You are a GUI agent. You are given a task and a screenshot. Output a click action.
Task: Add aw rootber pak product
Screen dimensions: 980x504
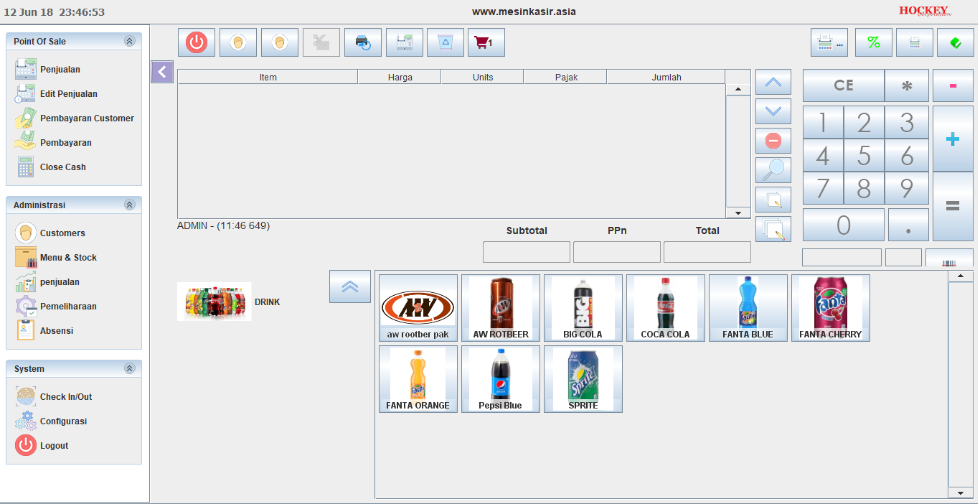418,308
